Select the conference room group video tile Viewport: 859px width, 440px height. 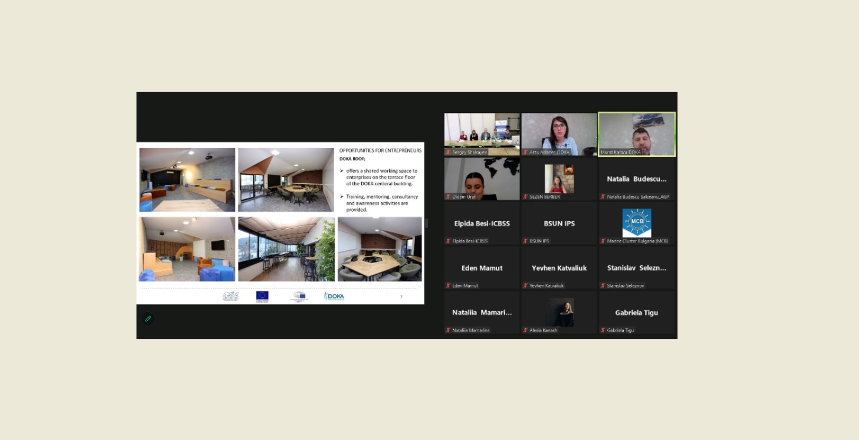(x=482, y=134)
